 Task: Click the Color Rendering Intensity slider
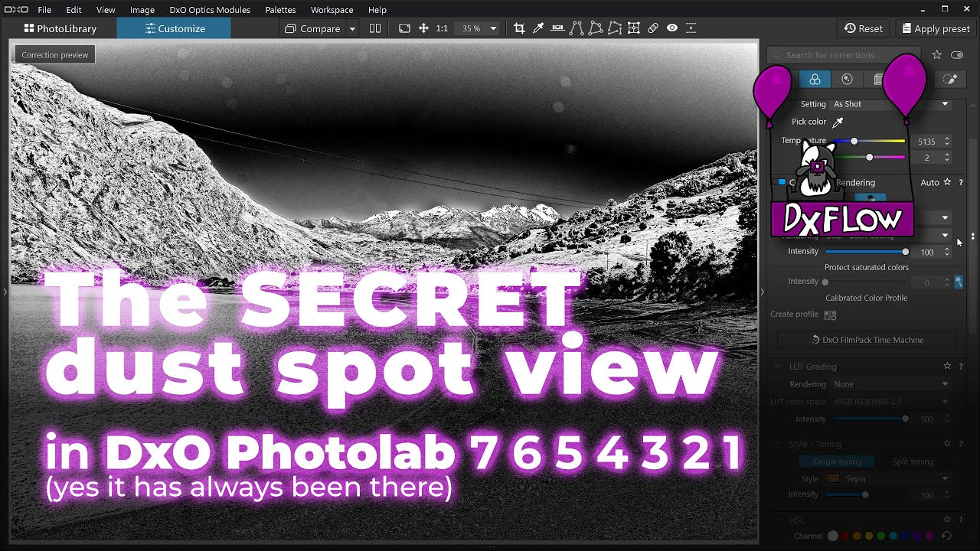click(x=866, y=252)
